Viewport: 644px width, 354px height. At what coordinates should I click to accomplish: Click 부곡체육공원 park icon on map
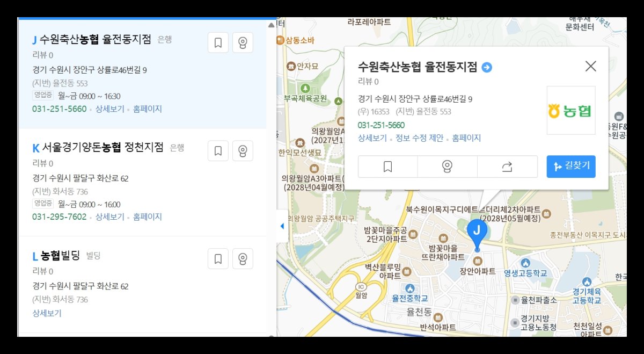coord(305,88)
